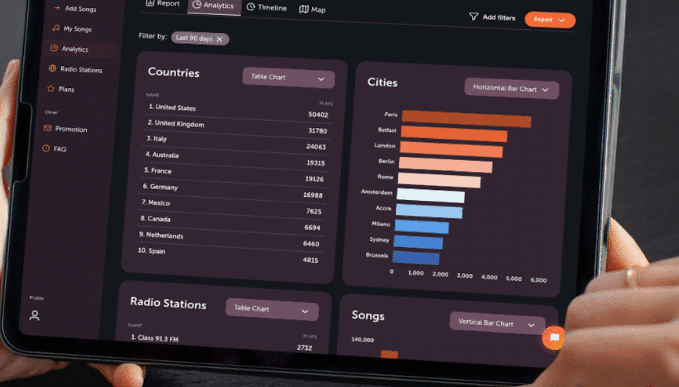Click the Sydney bar in Cities chart

pyautogui.click(x=418, y=242)
